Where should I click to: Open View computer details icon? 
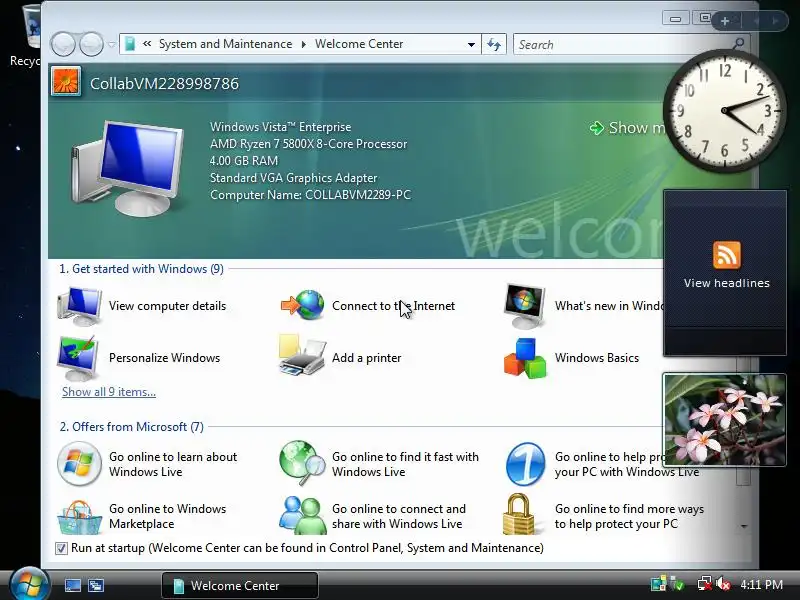coord(79,306)
